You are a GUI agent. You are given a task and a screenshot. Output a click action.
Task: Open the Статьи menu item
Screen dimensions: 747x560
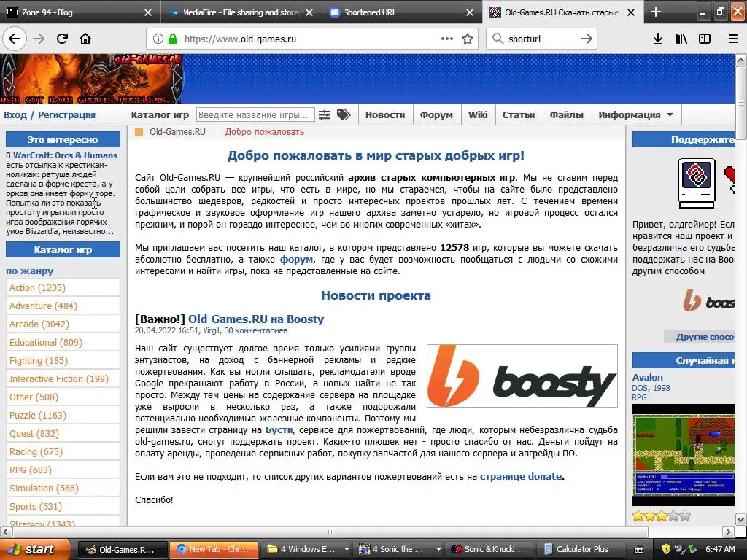pos(519,114)
